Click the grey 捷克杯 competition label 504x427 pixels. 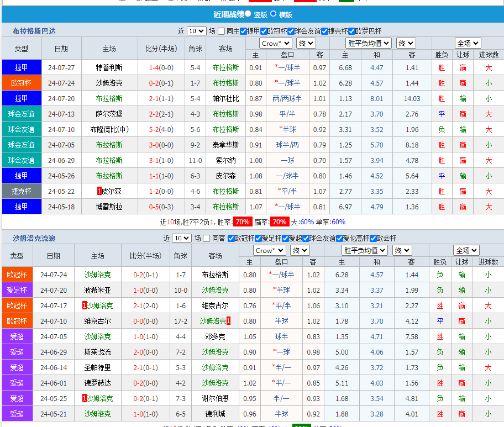click(x=22, y=191)
